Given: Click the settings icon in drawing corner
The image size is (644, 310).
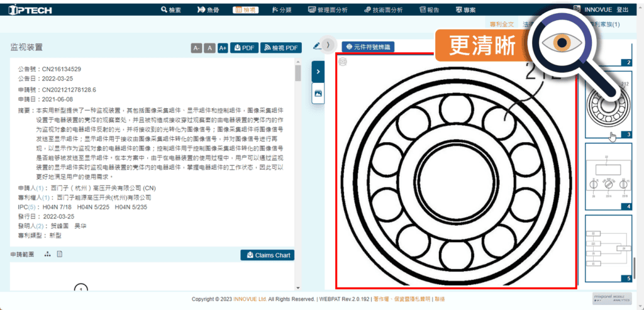Looking at the screenshot, I should click(x=343, y=61).
